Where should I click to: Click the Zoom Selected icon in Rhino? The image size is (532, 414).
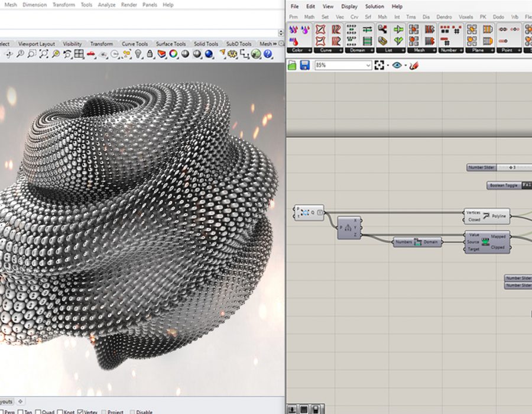(56, 54)
